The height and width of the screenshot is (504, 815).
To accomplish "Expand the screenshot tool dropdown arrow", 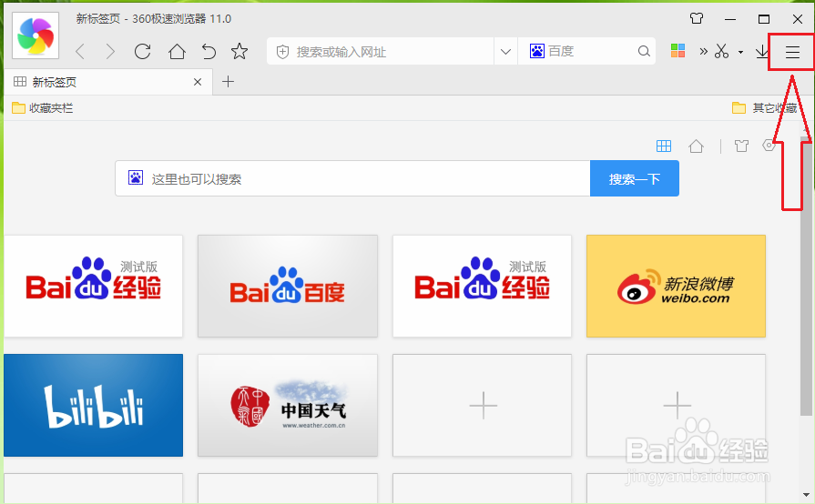I will click(x=740, y=52).
